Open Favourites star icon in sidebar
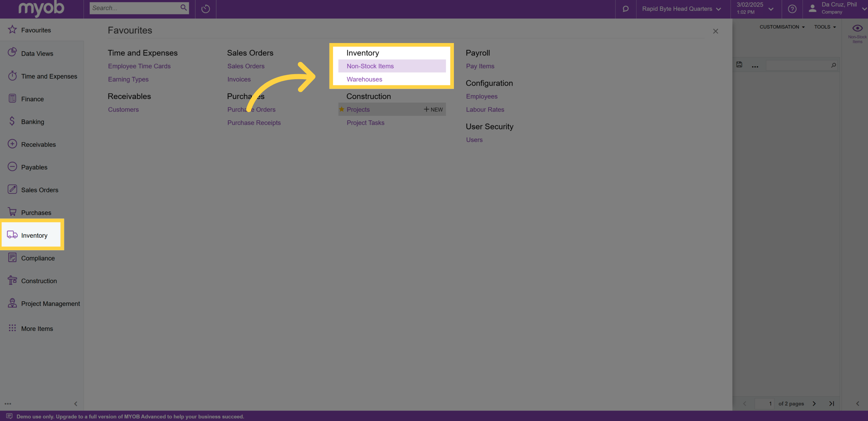The height and width of the screenshot is (421, 868). click(x=12, y=29)
